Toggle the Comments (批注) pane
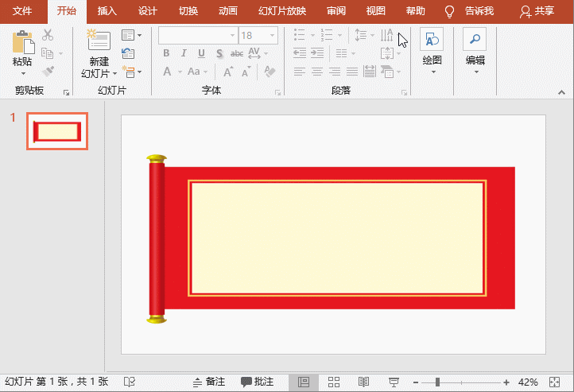 pos(258,382)
